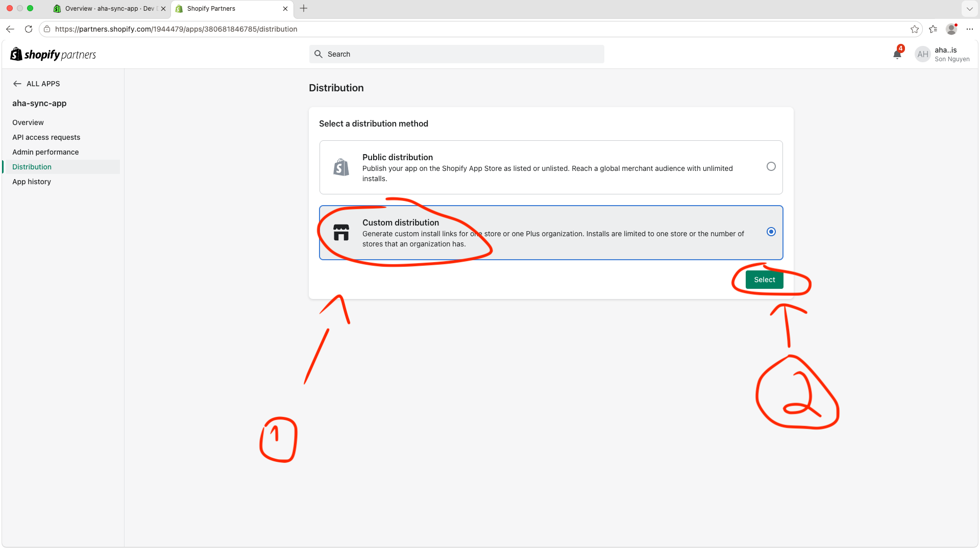Click the browser back arrow

[10, 29]
